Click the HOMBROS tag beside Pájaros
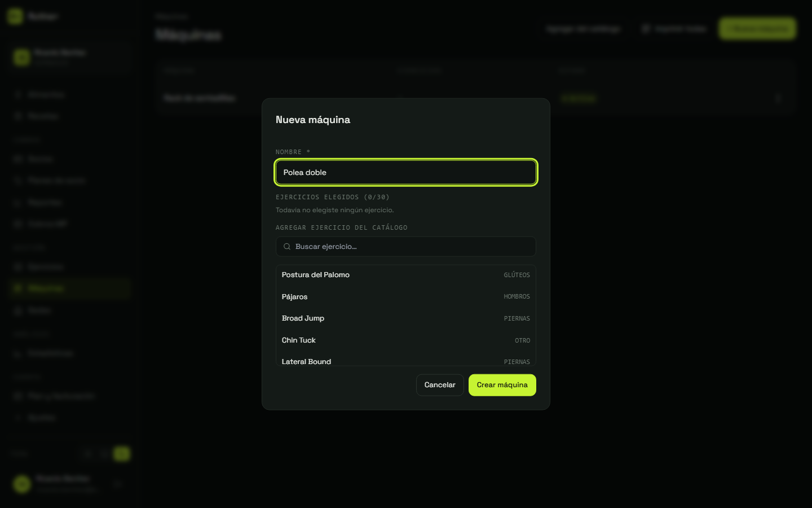812x508 pixels. (517, 297)
